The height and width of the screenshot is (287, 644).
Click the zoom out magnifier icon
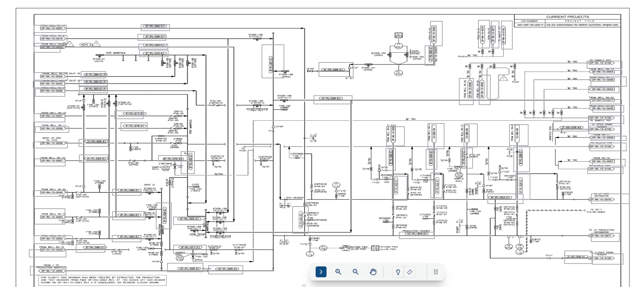(x=355, y=272)
